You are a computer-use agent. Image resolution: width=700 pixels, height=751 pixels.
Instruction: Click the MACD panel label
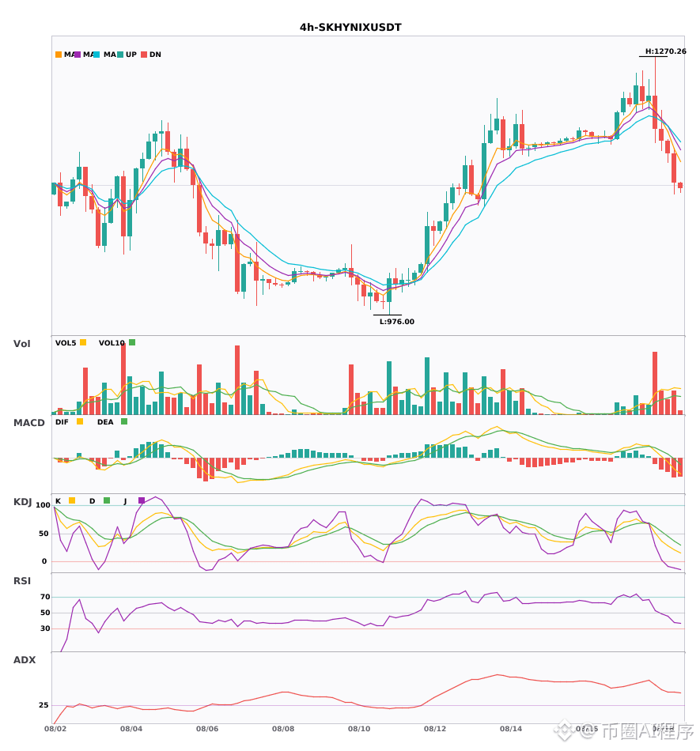tap(28, 423)
